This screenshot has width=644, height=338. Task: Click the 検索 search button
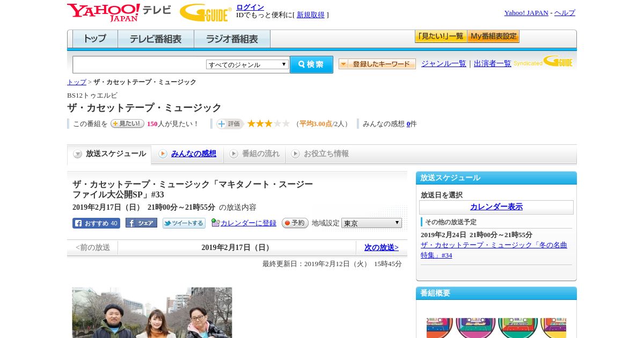click(x=311, y=64)
